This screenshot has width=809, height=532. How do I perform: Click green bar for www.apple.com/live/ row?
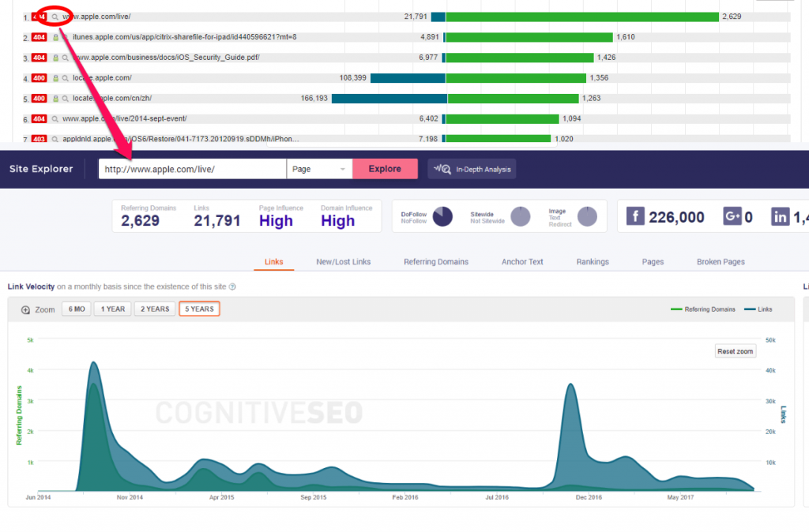point(582,17)
